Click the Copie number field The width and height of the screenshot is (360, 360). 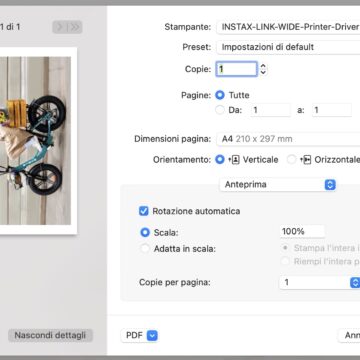click(x=236, y=69)
